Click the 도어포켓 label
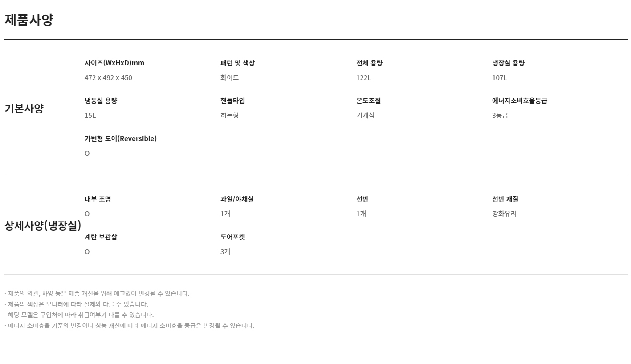Image resolution: width=631 pixels, height=364 pixels. pos(232,237)
